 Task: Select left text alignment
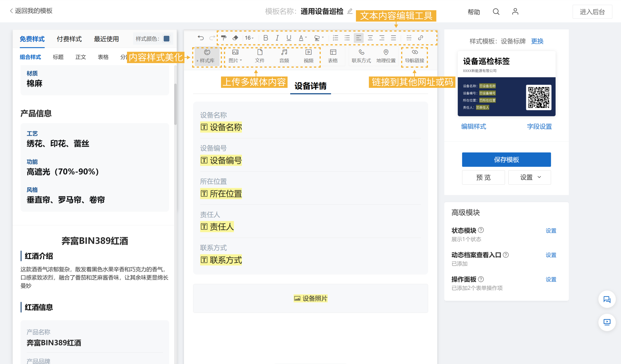click(359, 38)
